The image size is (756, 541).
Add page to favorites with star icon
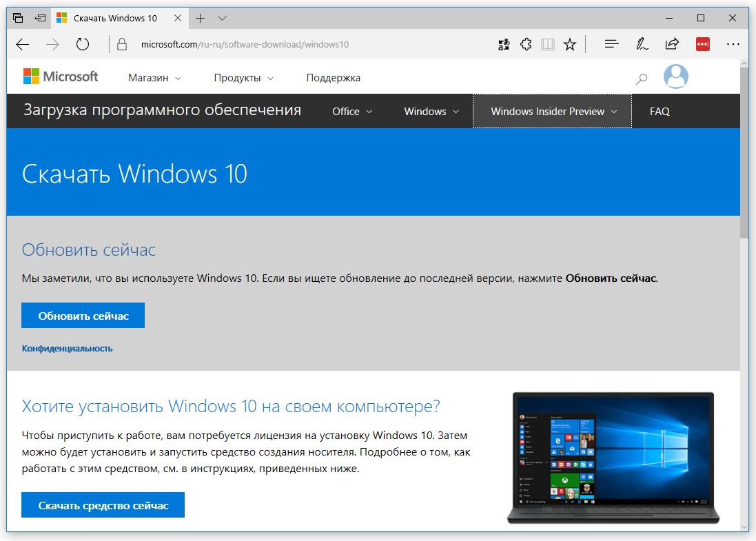tap(569, 45)
